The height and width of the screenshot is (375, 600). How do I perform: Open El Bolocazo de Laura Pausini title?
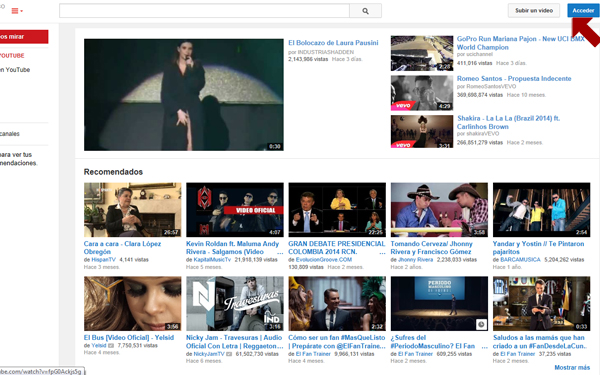point(333,43)
